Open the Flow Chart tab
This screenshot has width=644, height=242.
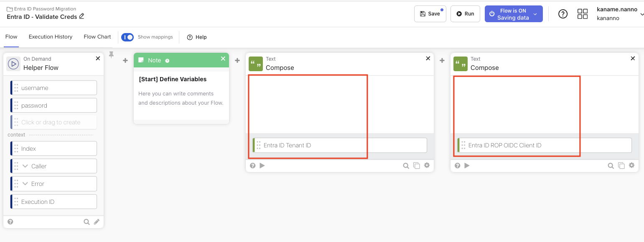pos(97,37)
